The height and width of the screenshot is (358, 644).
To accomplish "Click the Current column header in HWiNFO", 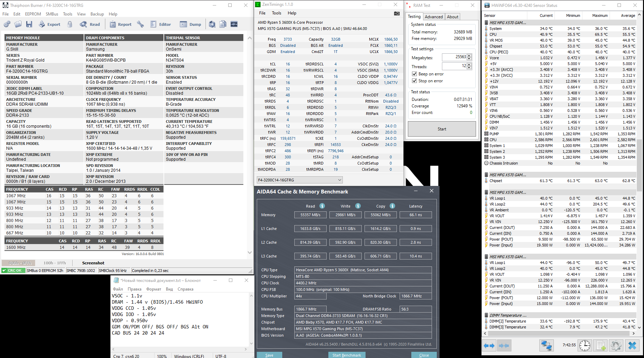I will tap(546, 15).
